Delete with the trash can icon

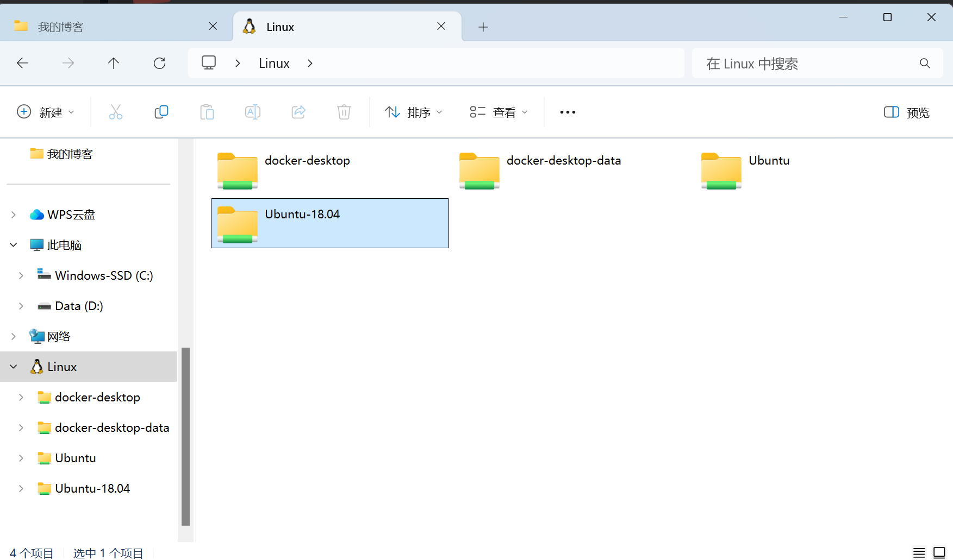click(x=344, y=112)
